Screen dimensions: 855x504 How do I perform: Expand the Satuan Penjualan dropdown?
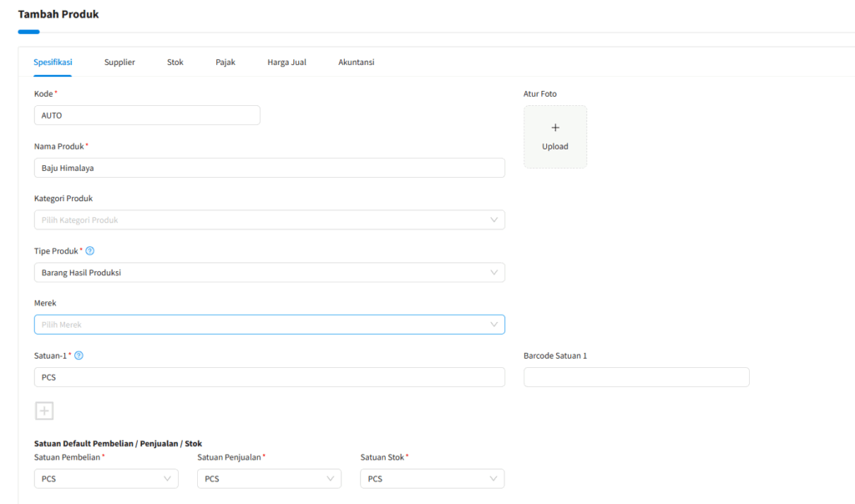[269, 479]
